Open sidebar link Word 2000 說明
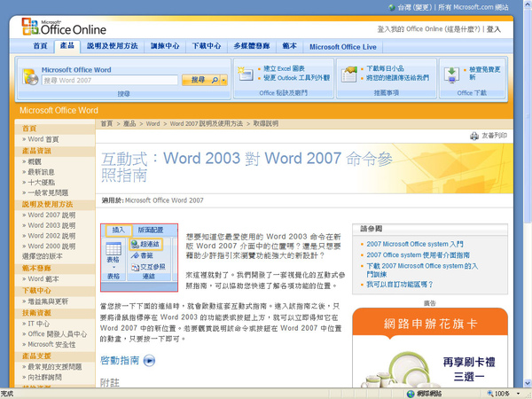 click(51, 246)
